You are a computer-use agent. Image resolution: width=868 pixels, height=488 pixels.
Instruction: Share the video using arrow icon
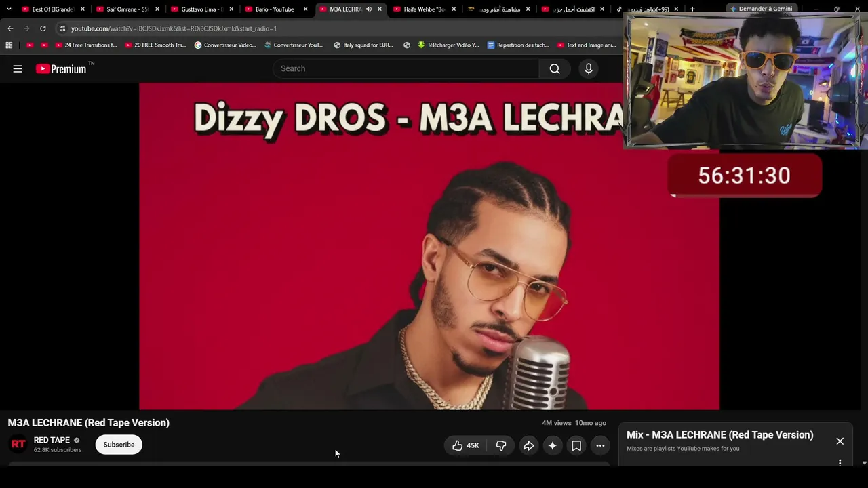click(528, 445)
